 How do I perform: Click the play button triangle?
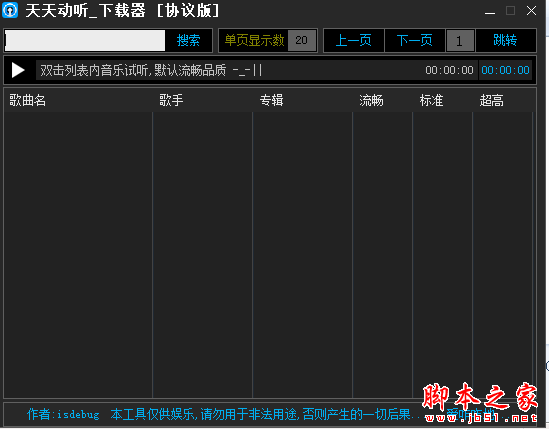(x=18, y=70)
